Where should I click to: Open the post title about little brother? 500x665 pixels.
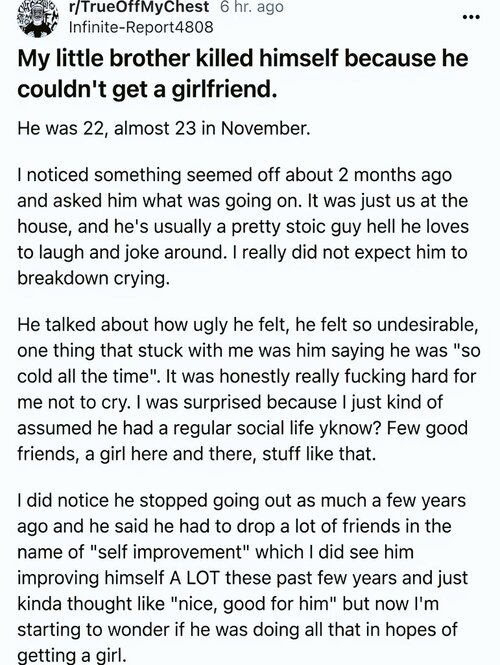click(243, 73)
